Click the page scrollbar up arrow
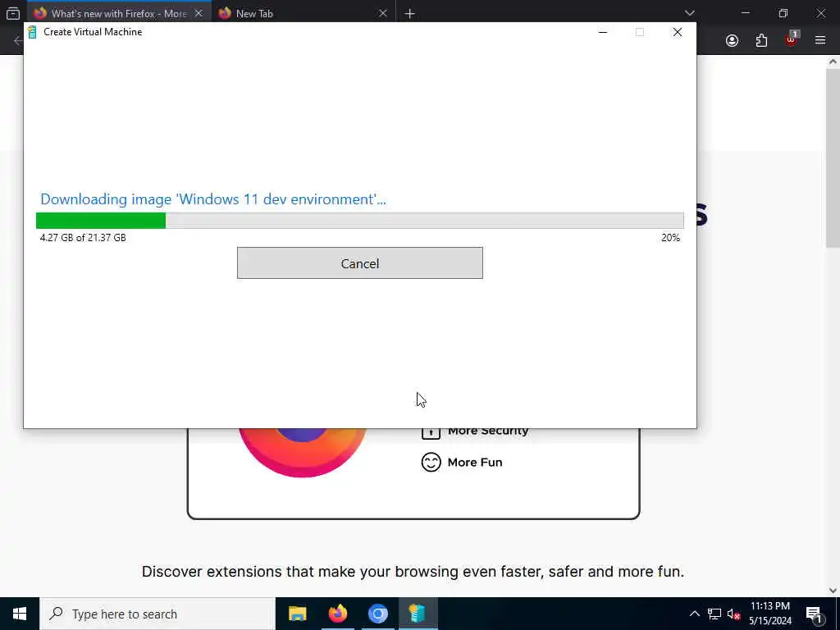Viewport: 840px width, 630px height. click(x=833, y=62)
